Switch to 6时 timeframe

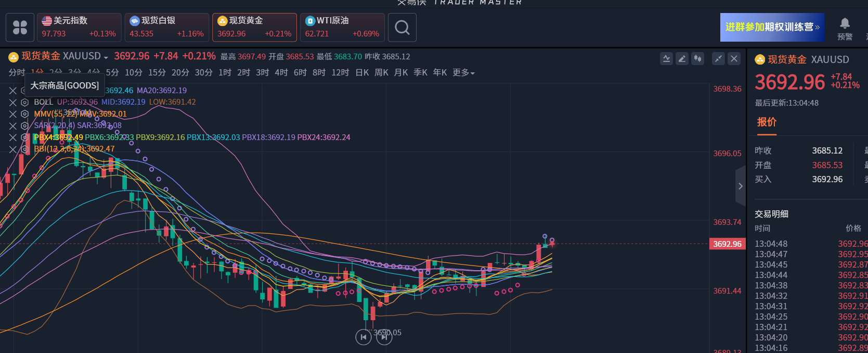click(300, 72)
